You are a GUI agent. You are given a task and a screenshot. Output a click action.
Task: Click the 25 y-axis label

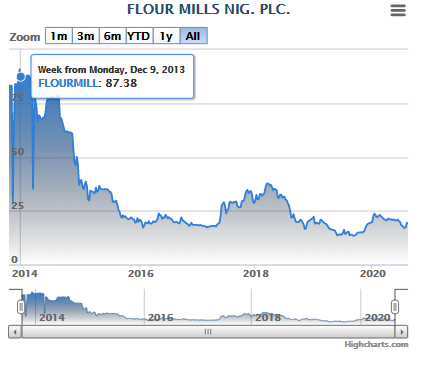(18, 206)
